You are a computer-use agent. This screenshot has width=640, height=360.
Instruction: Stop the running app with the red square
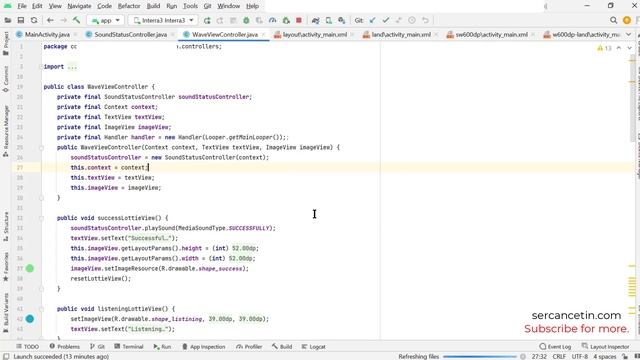[x=299, y=20]
